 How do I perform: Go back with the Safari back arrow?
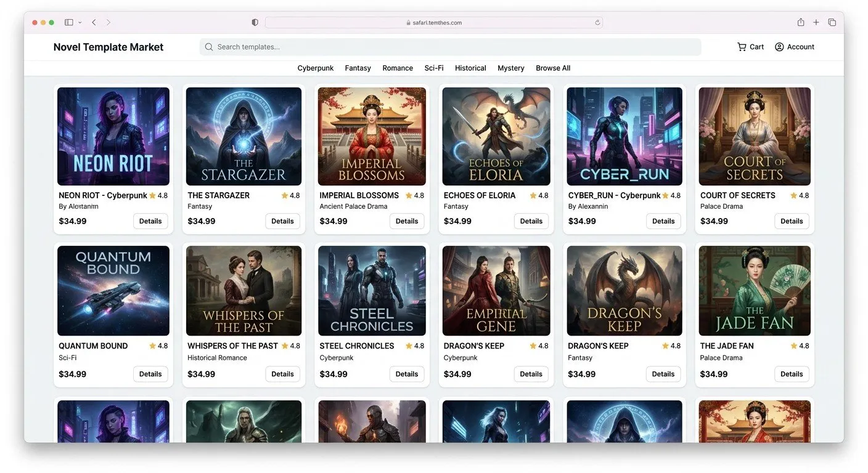[x=94, y=22]
